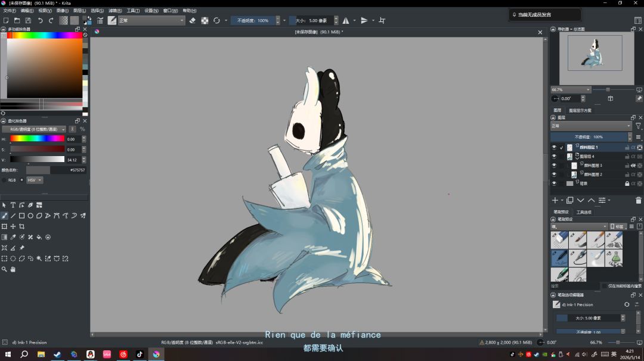Click the hex color field #575757
644x361 pixels.
point(68,170)
